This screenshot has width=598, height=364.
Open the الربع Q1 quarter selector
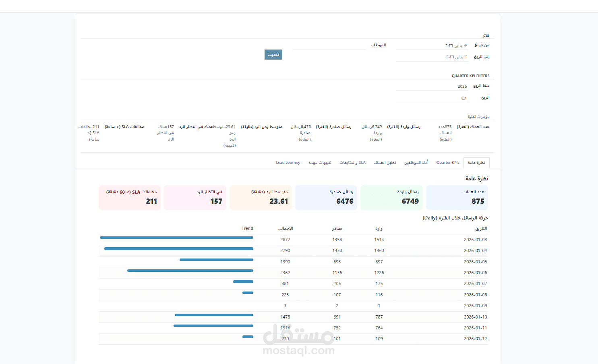433,97
